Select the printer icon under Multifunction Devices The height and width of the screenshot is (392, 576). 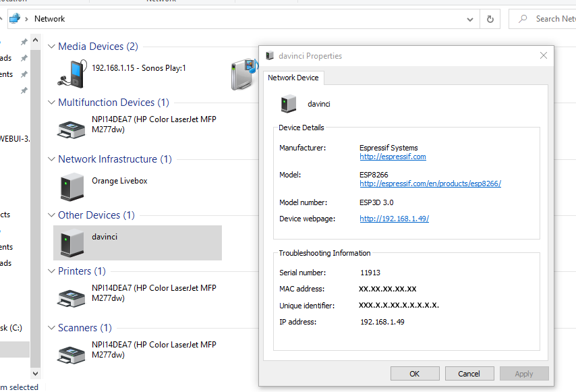pos(71,130)
